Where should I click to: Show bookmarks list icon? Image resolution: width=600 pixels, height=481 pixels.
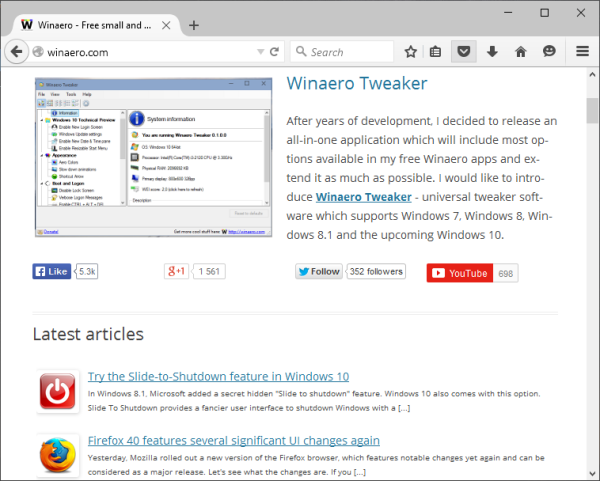click(435, 52)
